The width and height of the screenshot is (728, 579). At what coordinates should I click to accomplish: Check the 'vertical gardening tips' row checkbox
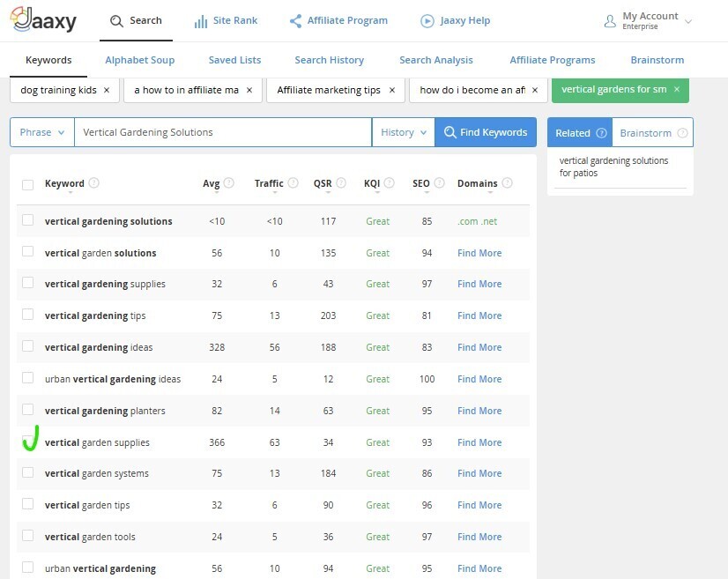click(28, 315)
